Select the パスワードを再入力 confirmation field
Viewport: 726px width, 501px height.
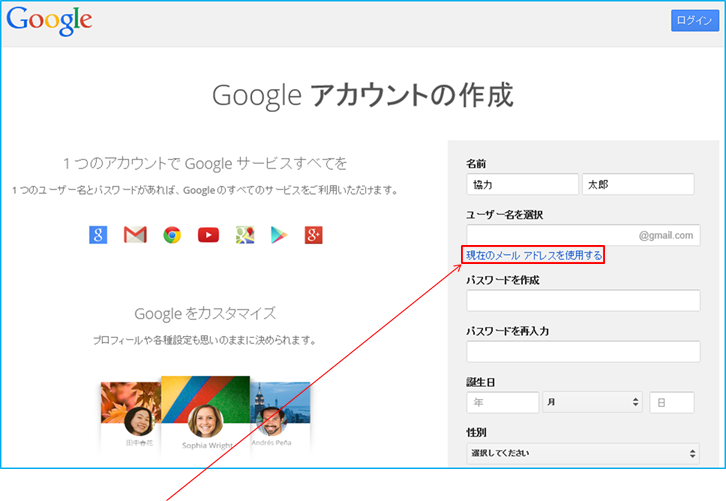[x=583, y=351]
